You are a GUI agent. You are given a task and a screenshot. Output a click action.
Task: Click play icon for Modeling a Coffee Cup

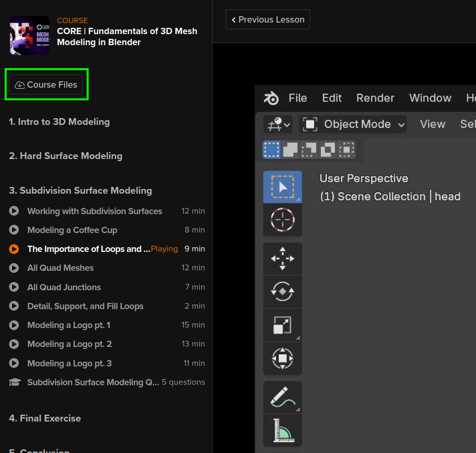[14, 230]
